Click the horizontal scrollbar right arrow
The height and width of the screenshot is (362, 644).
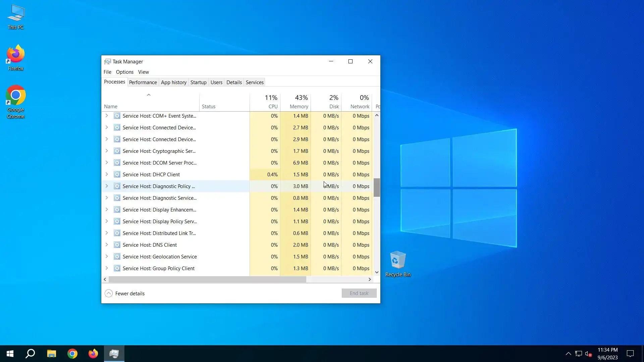click(370, 279)
